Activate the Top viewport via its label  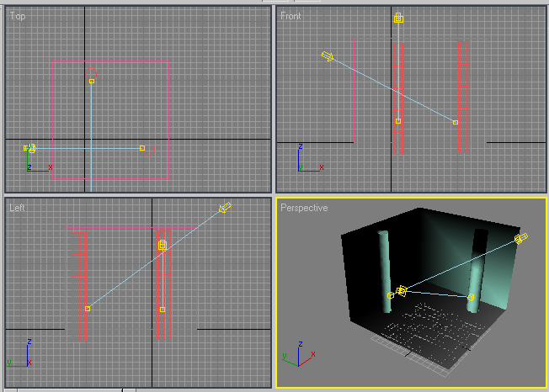(x=18, y=16)
